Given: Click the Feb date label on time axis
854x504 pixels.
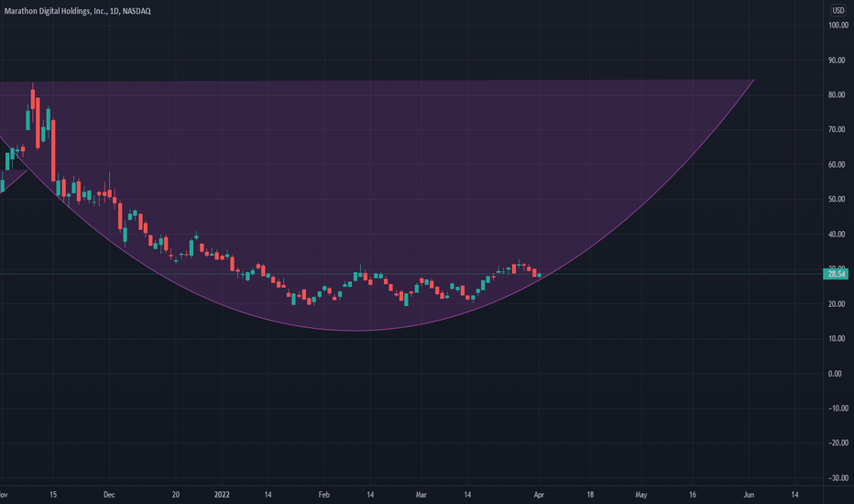Looking at the screenshot, I should pyautogui.click(x=324, y=495).
